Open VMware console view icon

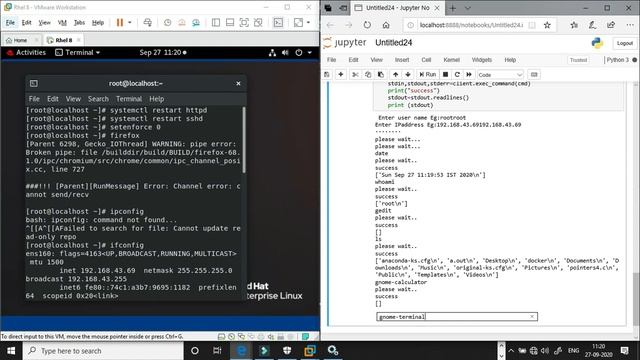tap(278, 22)
